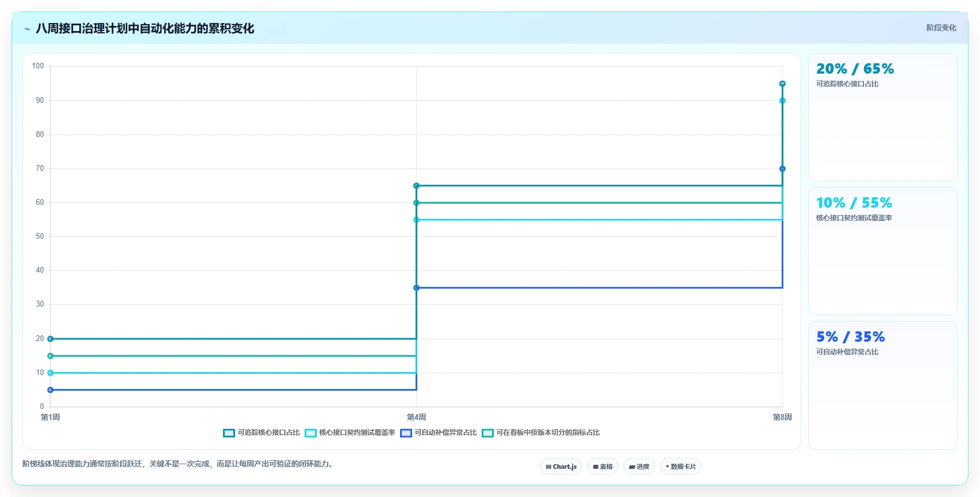Click the data point at 70 in 第8周
This screenshot has height=497, width=980.
pyautogui.click(x=782, y=169)
